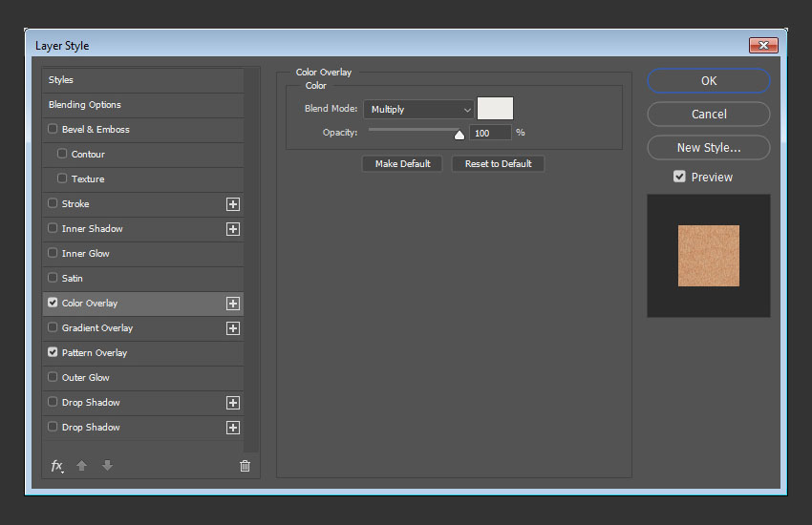The height and width of the screenshot is (525, 812).
Task: Click the Cancel button
Action: tap(709, 115)
